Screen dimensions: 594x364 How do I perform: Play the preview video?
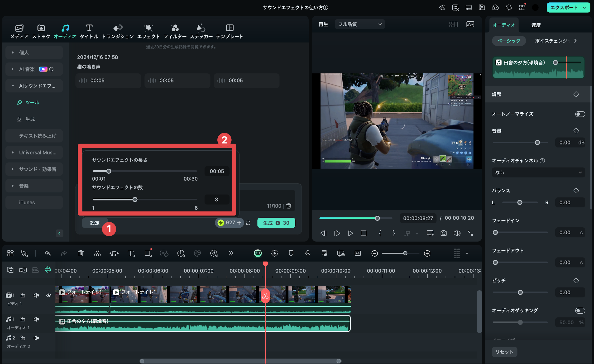click(350, 233)
